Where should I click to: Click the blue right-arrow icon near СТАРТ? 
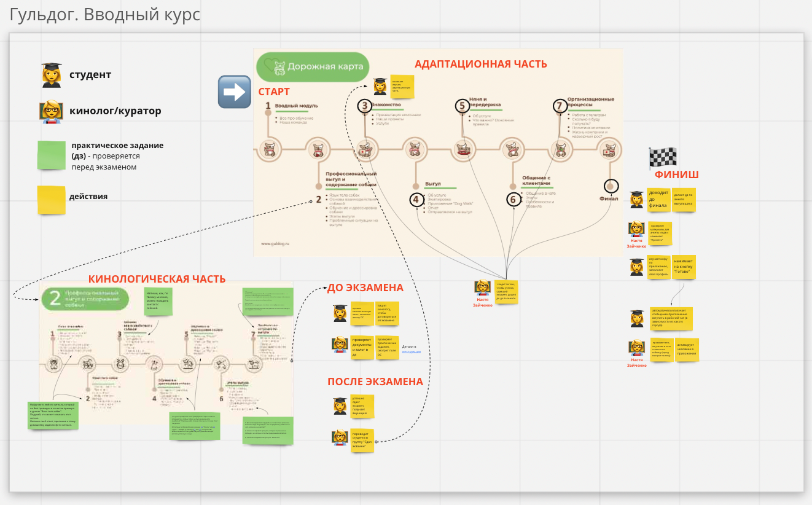pos(235,92)
